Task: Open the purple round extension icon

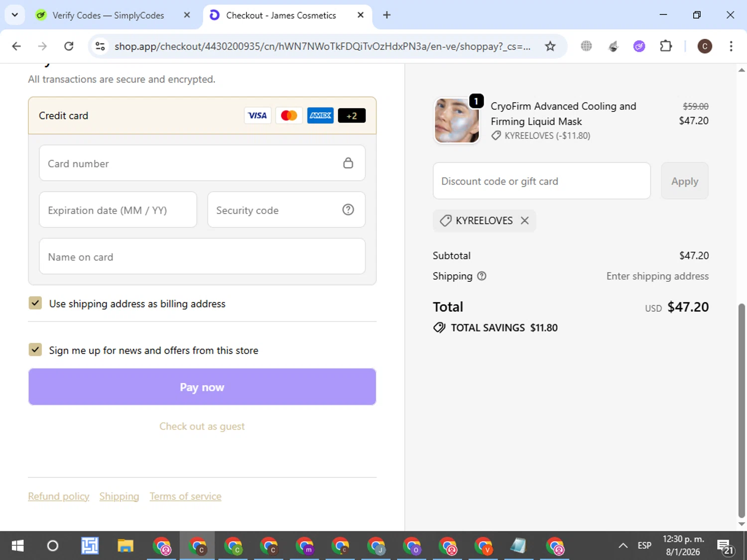Action: pyautogui.click(x=639, y=46)
